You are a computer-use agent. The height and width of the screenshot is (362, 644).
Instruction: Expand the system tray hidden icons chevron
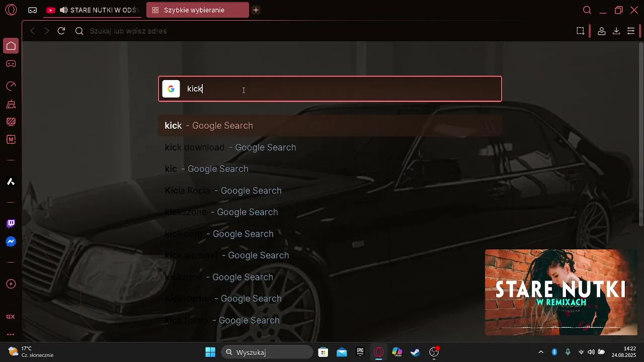(x=541, y=352)
